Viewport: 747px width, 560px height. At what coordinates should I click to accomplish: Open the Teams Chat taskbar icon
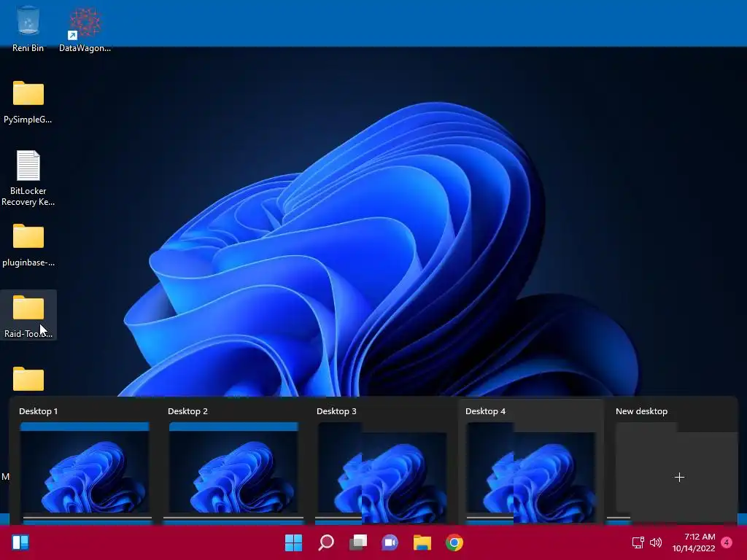[390, 542]
